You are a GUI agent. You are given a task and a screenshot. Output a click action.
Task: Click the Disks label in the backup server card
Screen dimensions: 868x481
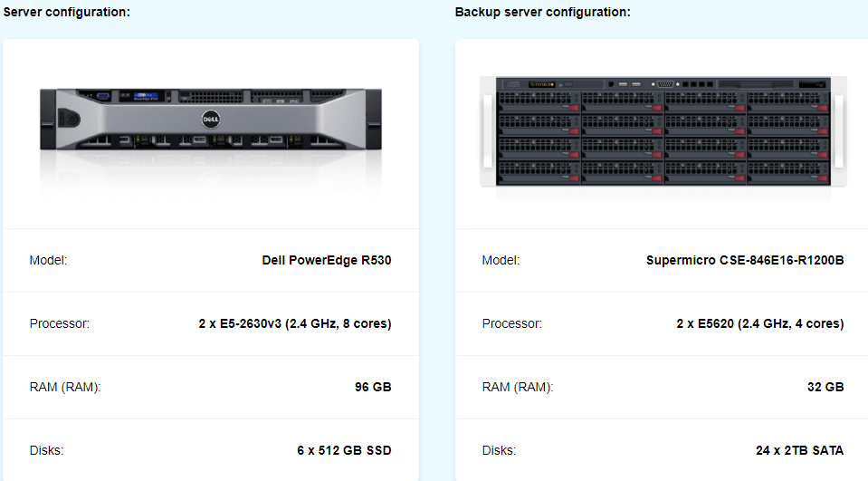(499, 450)
